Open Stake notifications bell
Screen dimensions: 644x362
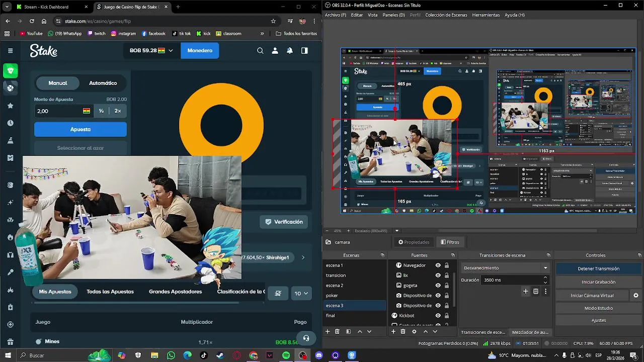pyautogui.click(x=290, y=50)
